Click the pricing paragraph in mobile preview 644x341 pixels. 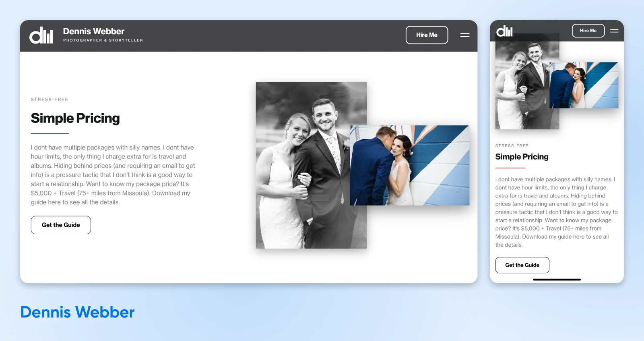click(555, 212)
